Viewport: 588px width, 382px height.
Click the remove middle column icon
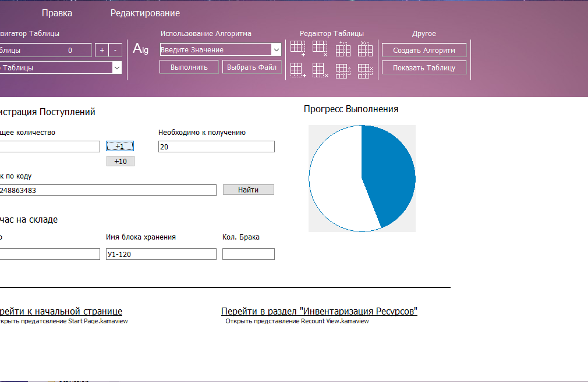coord(365,49)
